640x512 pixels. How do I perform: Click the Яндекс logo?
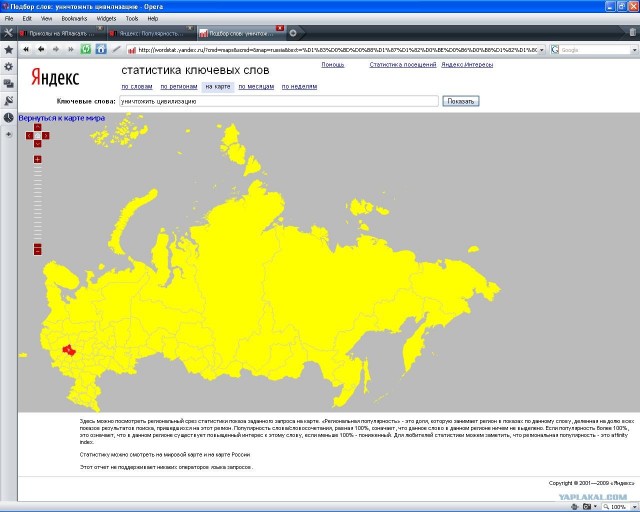[x=55, y=77]
